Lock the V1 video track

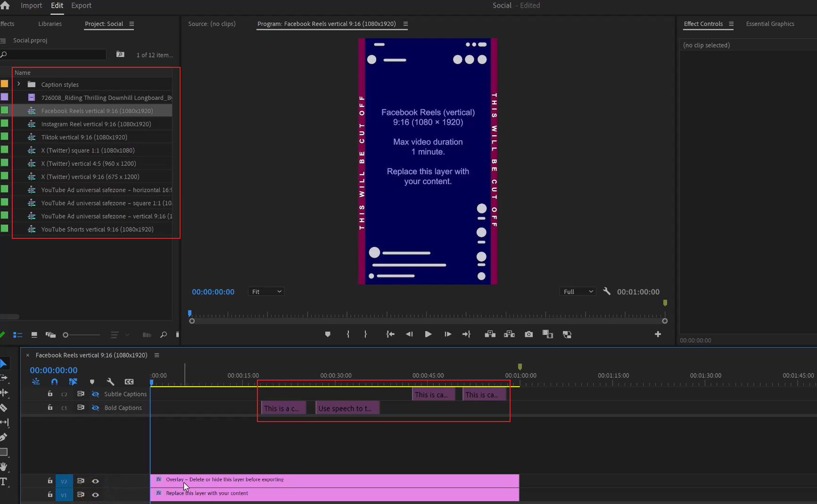[x=50, y=495]
